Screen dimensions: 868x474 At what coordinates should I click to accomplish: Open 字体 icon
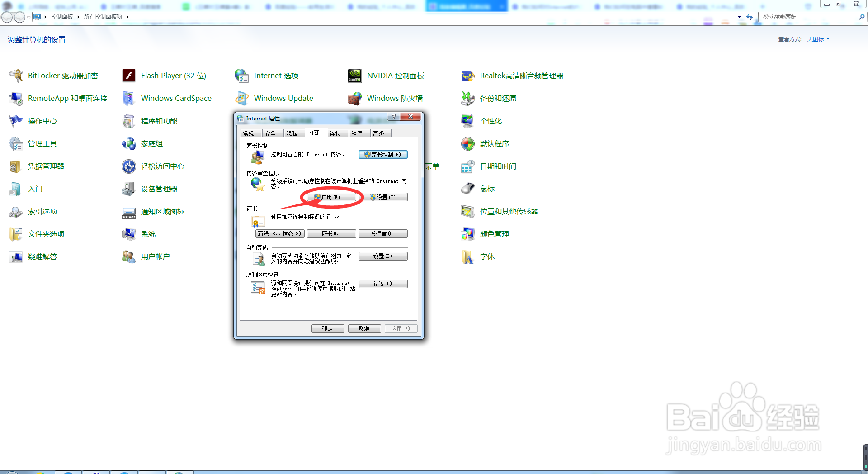[468, 256]
